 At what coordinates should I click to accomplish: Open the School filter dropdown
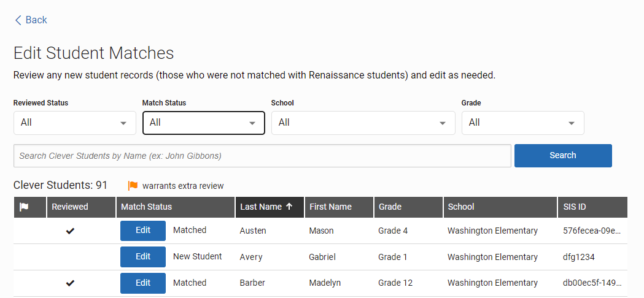pyautogui.click(x=363, y=123)
